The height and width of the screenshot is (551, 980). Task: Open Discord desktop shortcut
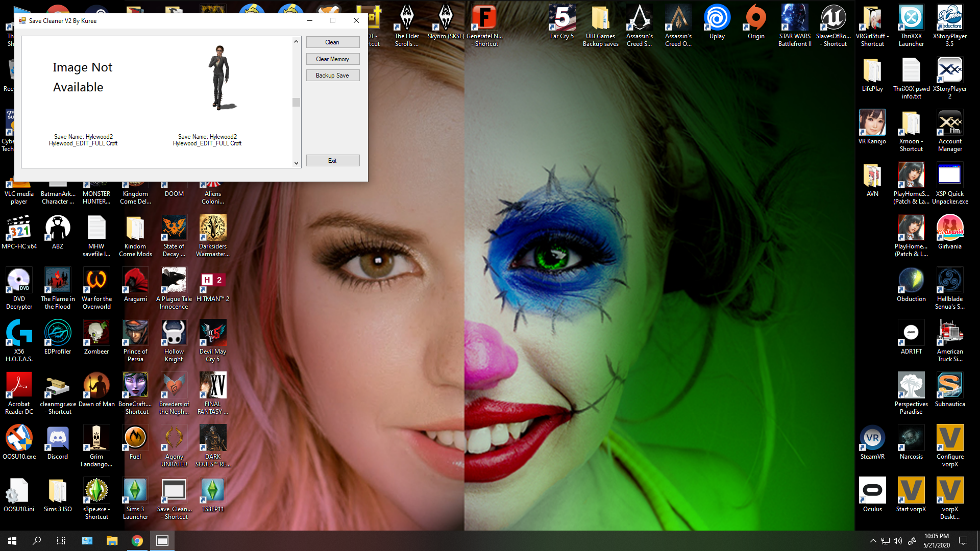click(x=58, y=443)
